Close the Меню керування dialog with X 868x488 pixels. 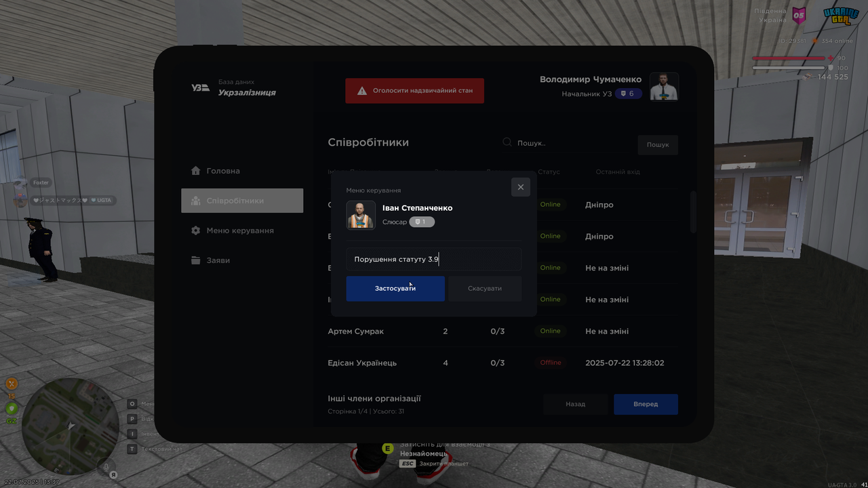(x=521, y=187)
